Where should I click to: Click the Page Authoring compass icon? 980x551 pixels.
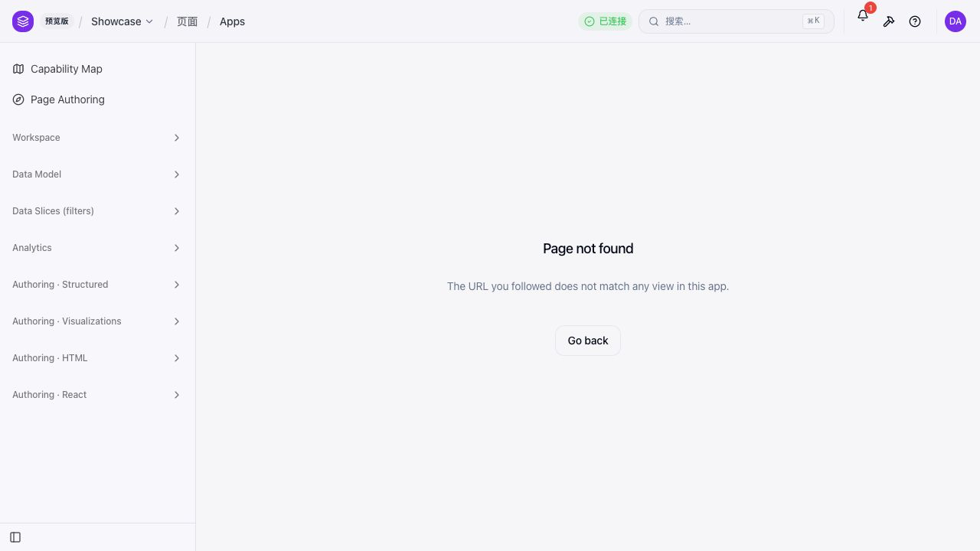coord(18,99)
